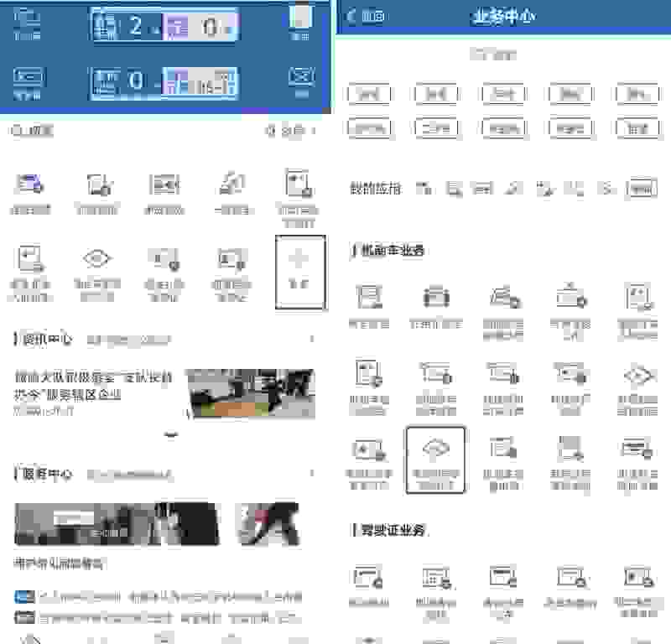The image size is (671, 644).
Task: Tap the eye-shaped icon in the home shortcut grid
Action: pos(97,259)
